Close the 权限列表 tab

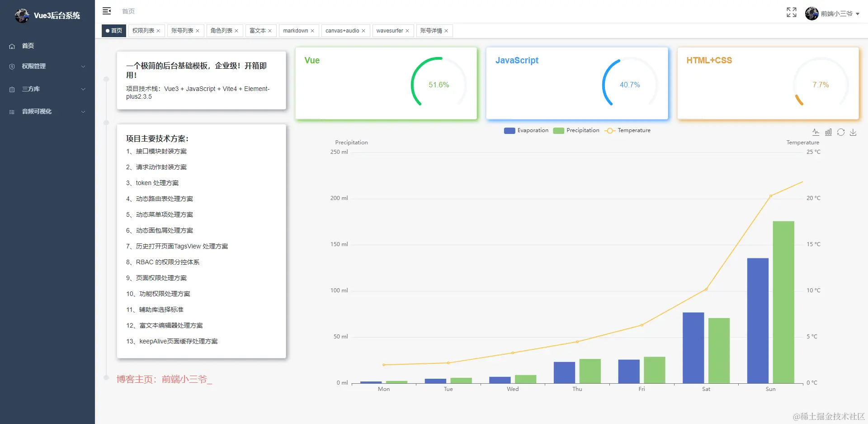tap(158, 31)
